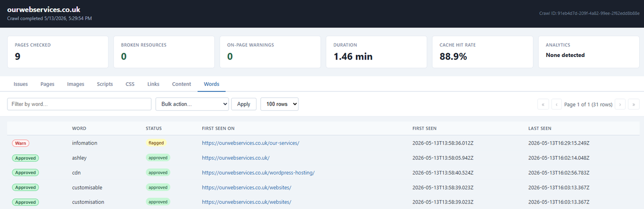Select the Scripts tab
Viewport: 644px width, 209px height.
[105, 84]
